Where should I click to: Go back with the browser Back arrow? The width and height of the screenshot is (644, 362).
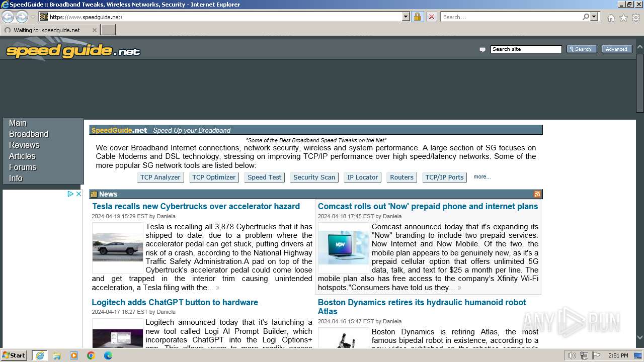pos(8,17)
